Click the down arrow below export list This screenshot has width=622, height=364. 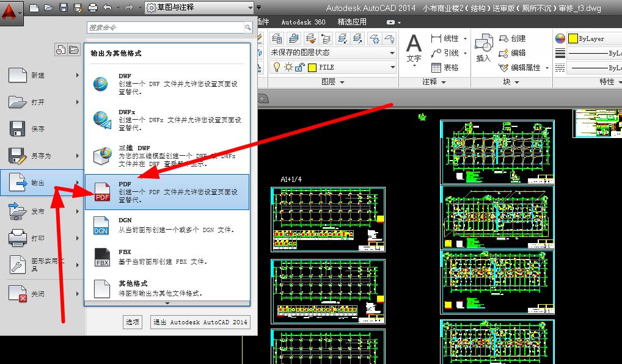click(167, 304)
